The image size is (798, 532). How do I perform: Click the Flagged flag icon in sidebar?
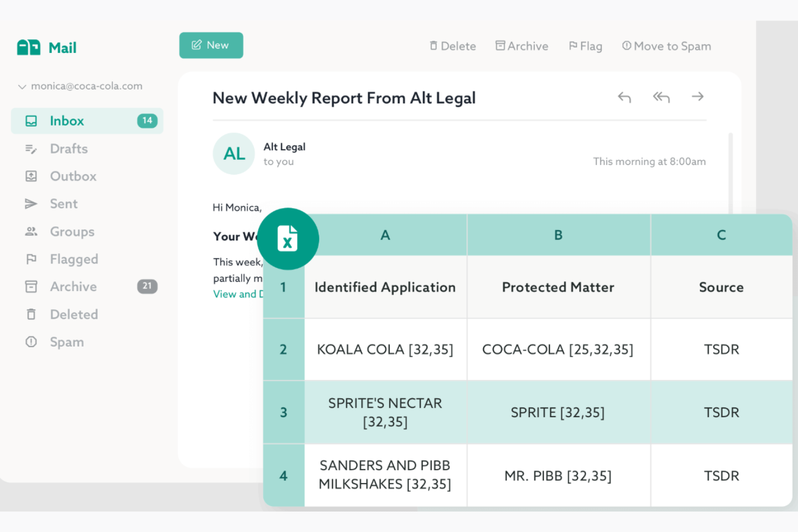31,259
